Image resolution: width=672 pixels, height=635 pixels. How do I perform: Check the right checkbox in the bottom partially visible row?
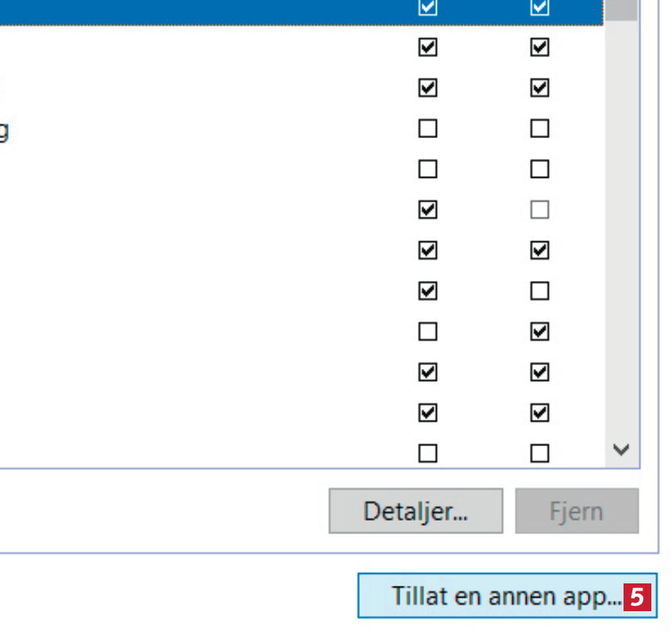[539, 453]
